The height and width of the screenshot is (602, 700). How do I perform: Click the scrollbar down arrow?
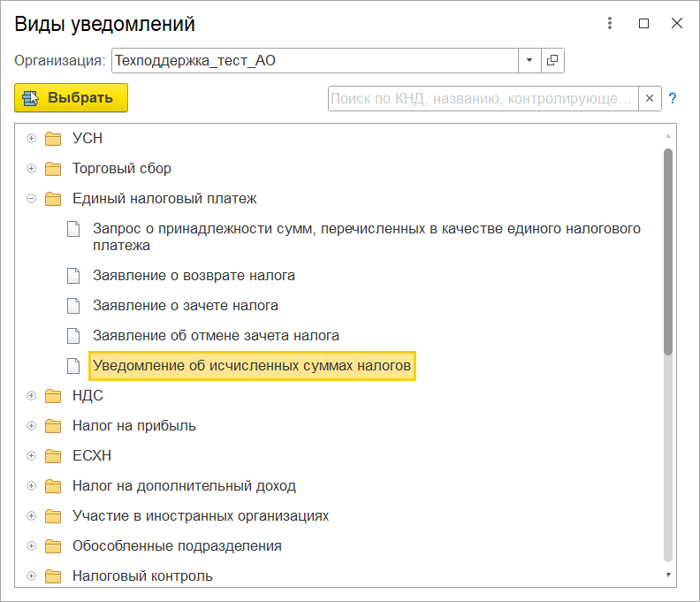668,575
